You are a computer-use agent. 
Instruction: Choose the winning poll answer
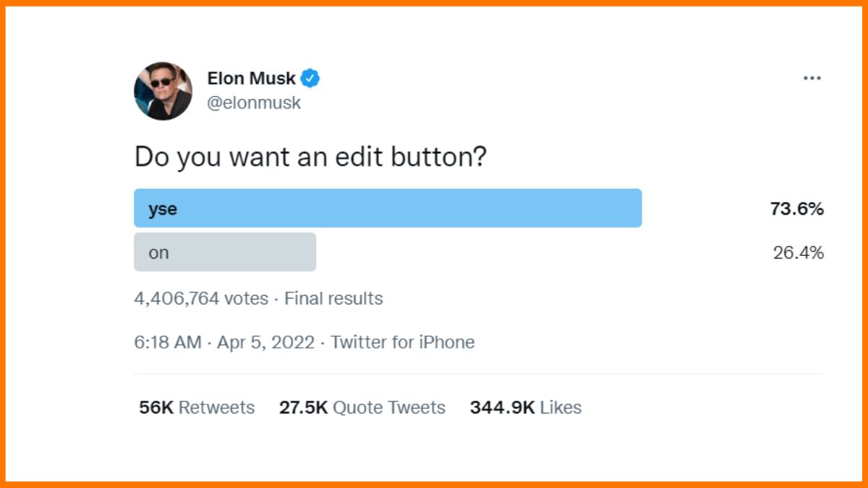point(387,207)
